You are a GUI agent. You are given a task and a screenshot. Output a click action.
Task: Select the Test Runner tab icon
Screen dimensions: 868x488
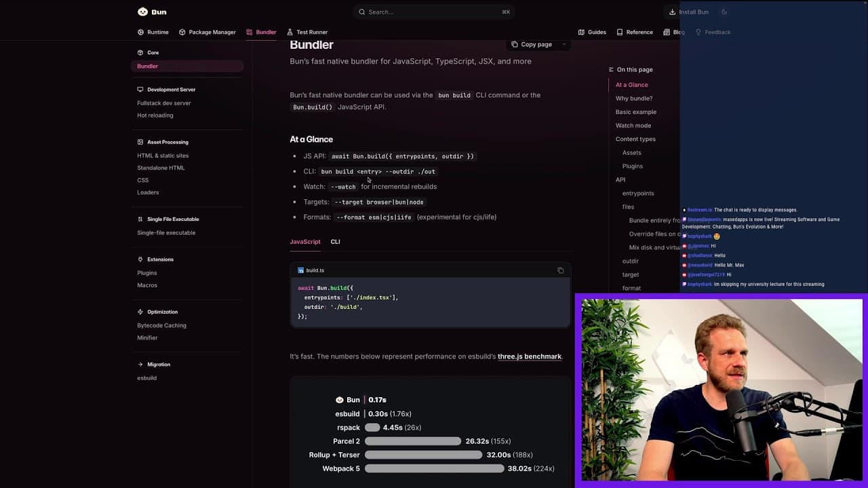click(290, 32)
